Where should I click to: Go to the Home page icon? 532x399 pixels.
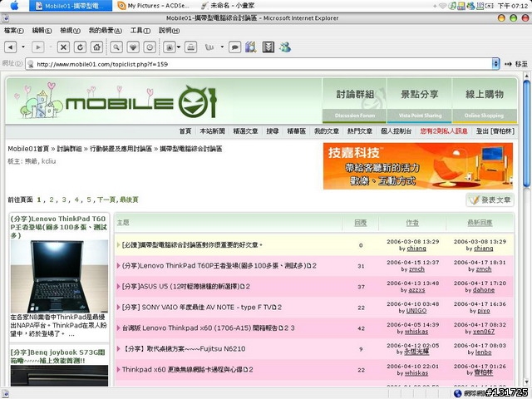coord(96,47)
